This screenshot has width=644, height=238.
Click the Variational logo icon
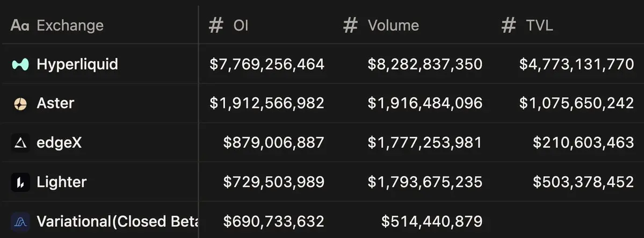20,221
